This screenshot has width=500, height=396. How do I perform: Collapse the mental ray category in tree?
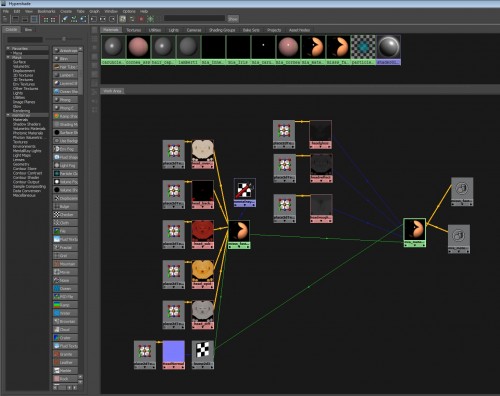click(8, 115)
